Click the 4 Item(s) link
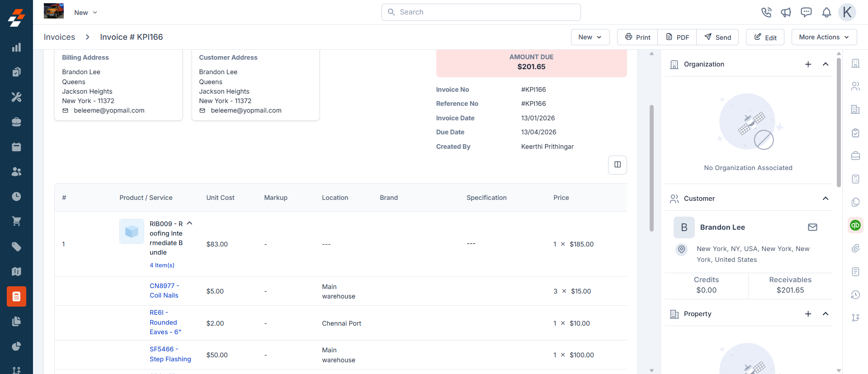868x374 pixels. pos(162,265)
